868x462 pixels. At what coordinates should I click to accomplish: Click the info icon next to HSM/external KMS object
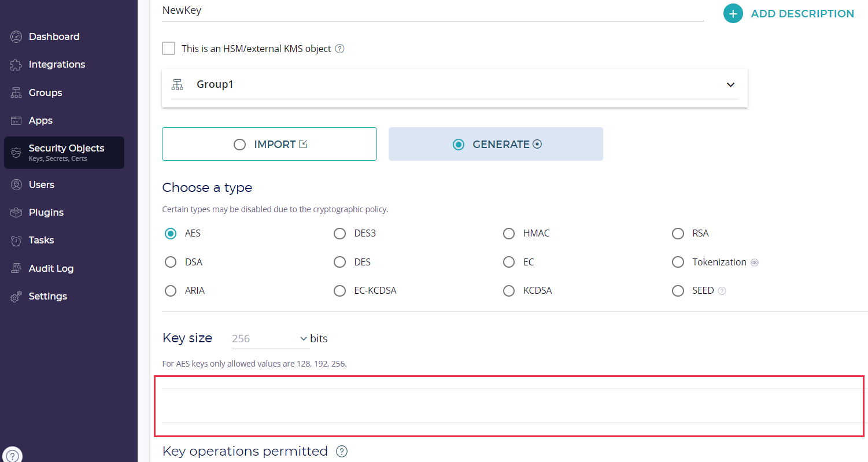(340, 49)
